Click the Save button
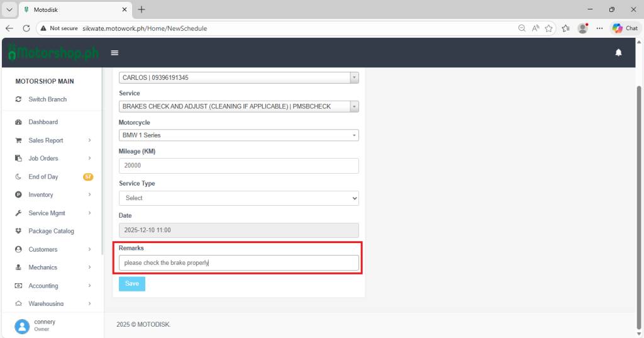Image resolution: width=644 pixels, height=338 pixels. 131,284
